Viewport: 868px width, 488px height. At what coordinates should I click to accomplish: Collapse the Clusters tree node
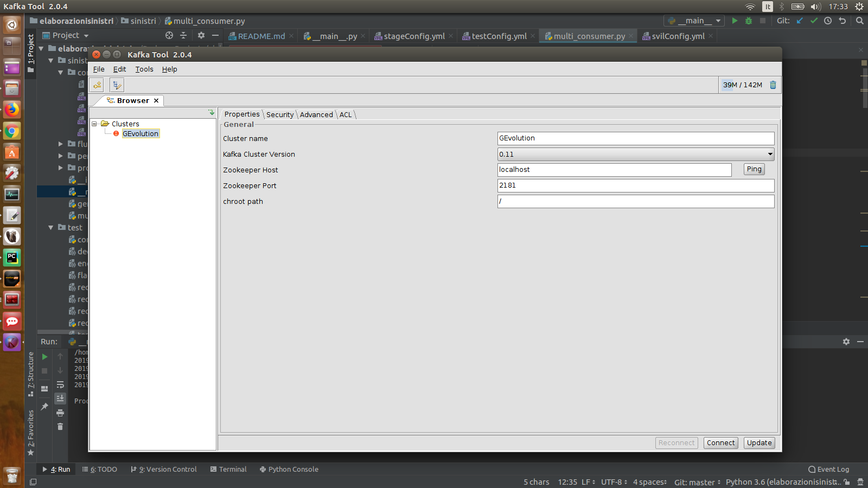tap(94, 124)
